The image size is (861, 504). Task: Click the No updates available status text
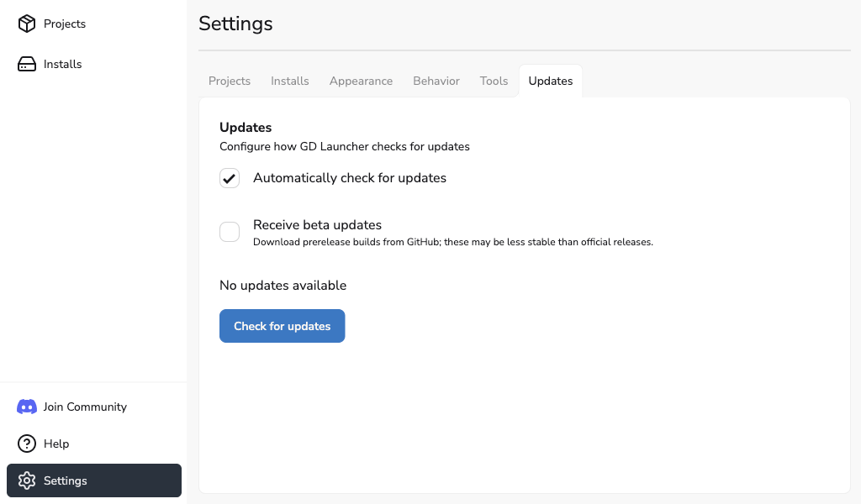(x=283, y=286)
